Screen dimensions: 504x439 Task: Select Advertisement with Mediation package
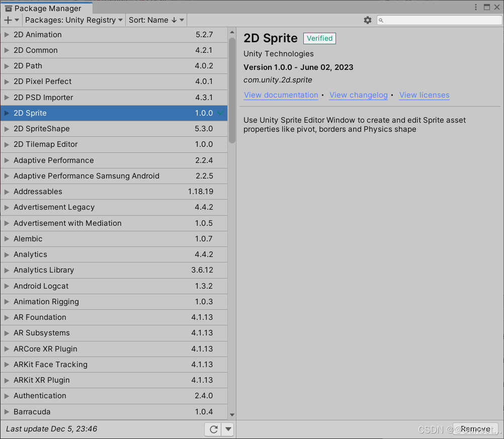114,223
